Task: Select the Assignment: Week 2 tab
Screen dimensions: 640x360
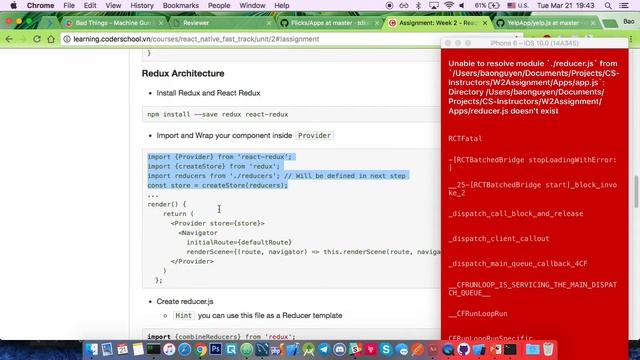Action: [438, 23]
